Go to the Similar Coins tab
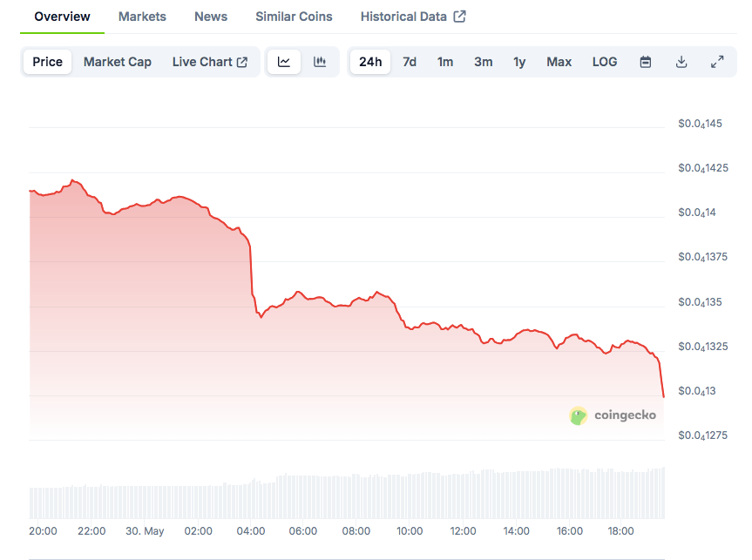 pos(294,17)
